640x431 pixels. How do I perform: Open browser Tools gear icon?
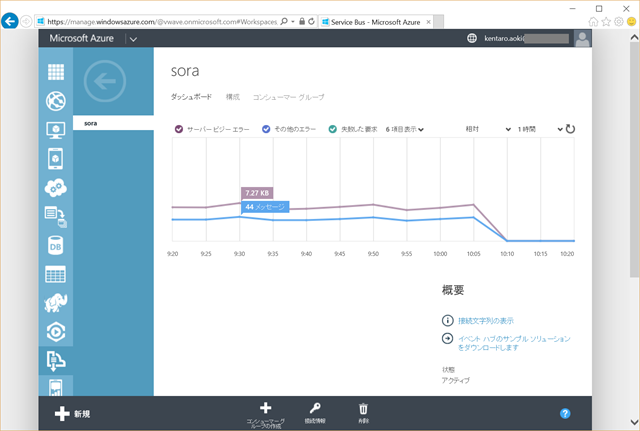(x=619, y=22)
